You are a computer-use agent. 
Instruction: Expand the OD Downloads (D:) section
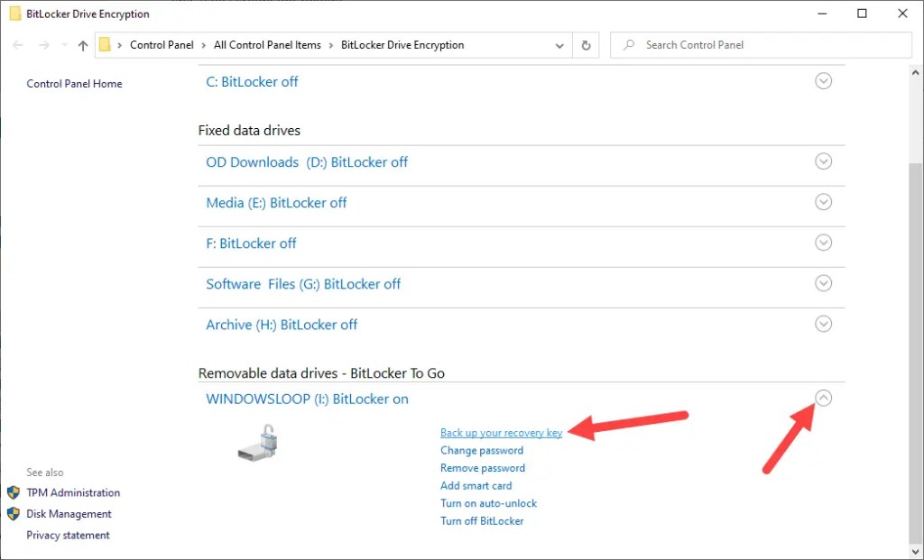[823, 162]
